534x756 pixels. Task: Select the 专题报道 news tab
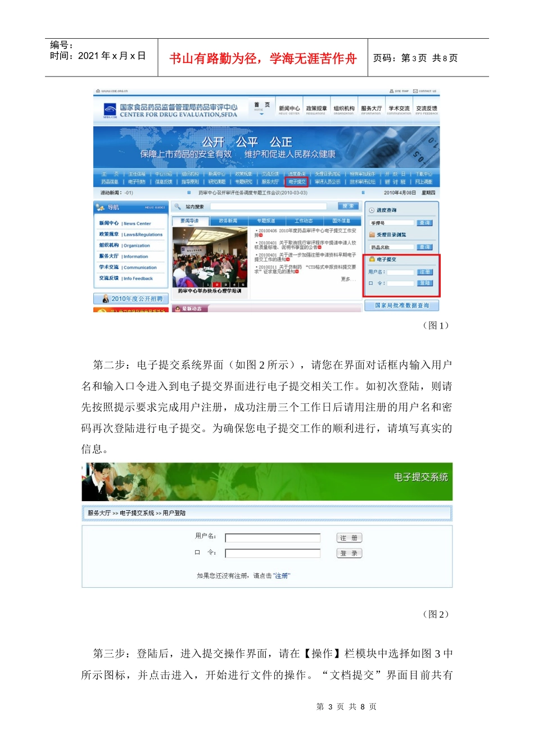point(266,221)
